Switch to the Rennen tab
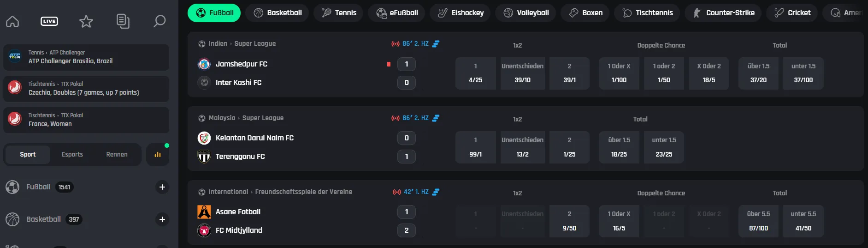The width and height of the screenshot is (868, 248). (x=117, y=155)
